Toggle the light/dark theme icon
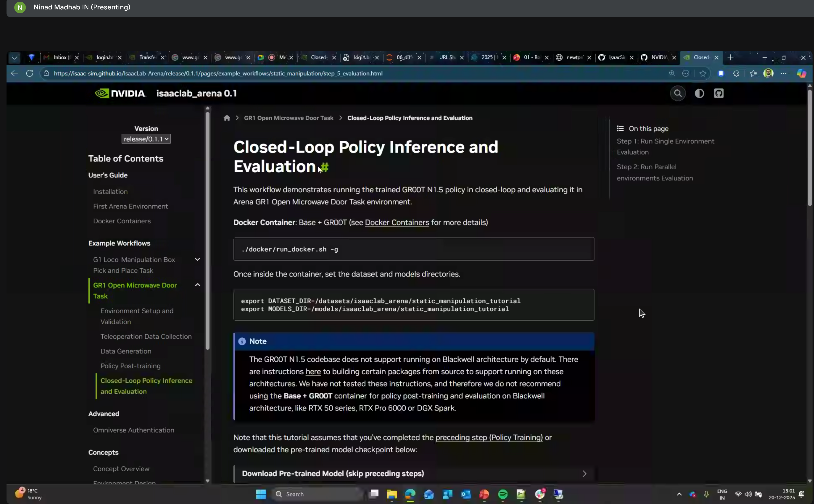 [x=699, y=93]
